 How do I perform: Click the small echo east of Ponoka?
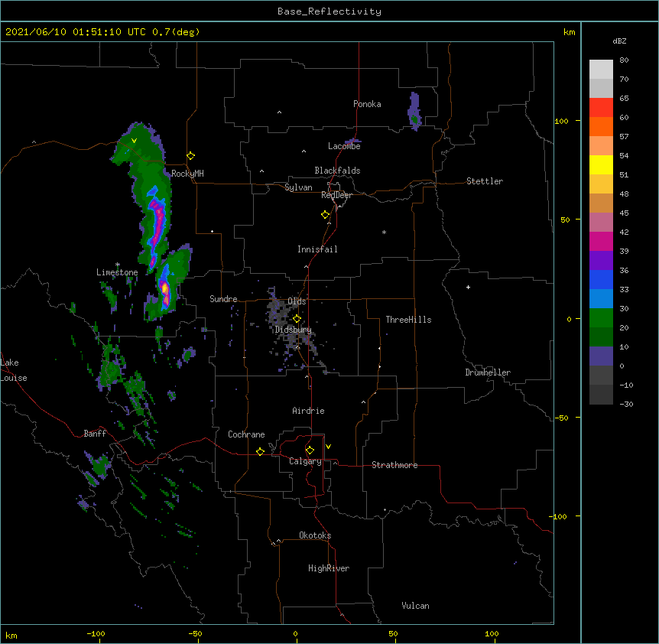[414, 111]
